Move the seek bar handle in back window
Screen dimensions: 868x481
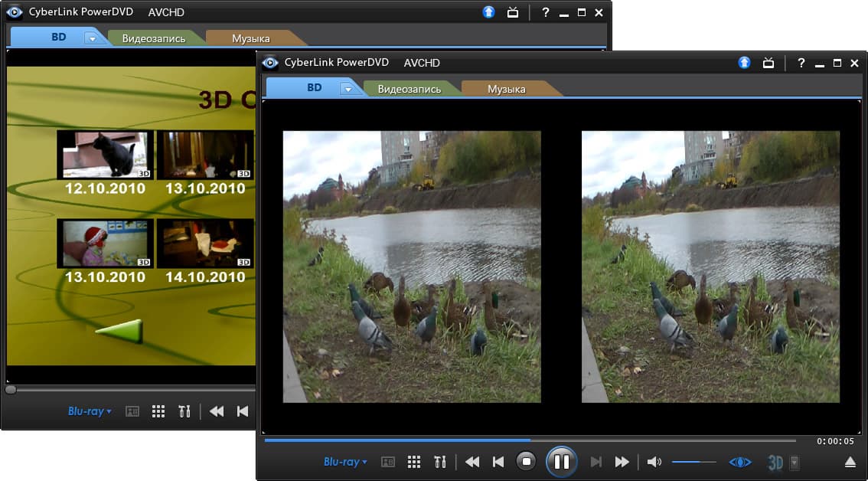11,390
